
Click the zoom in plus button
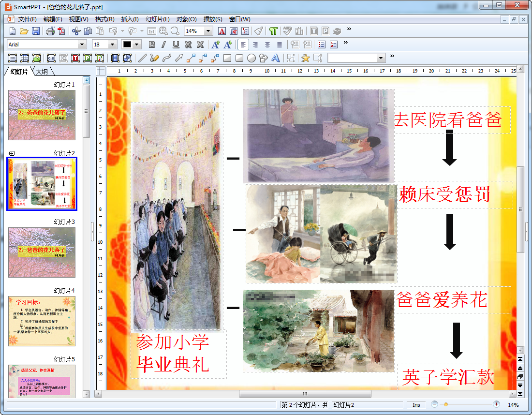[496, 404]
